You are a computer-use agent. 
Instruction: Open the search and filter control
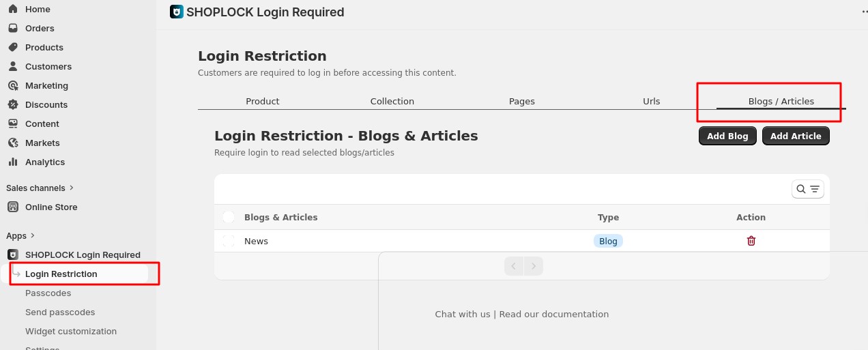click(x=807, y=189)
